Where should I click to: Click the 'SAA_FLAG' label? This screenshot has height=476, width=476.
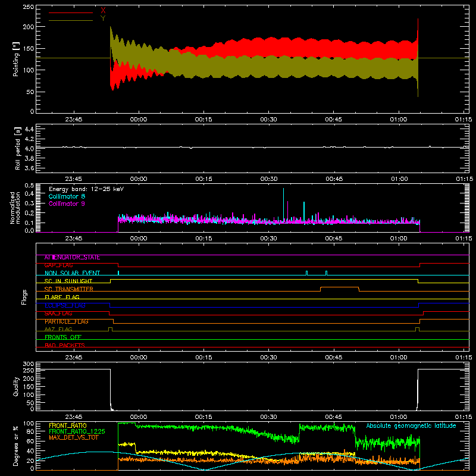pos(58,314)
